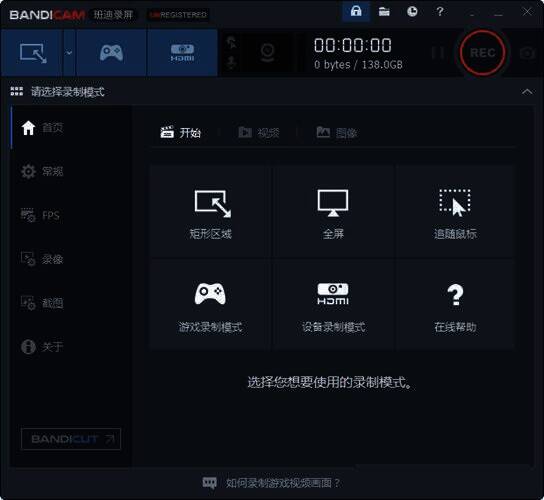Collapse the mode selection panel chevron

(527, 92)
